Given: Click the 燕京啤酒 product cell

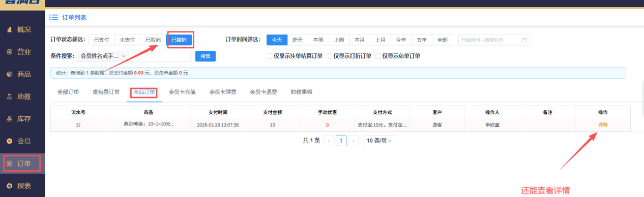Looking at the screenshot, I should (x=149, y=124).
